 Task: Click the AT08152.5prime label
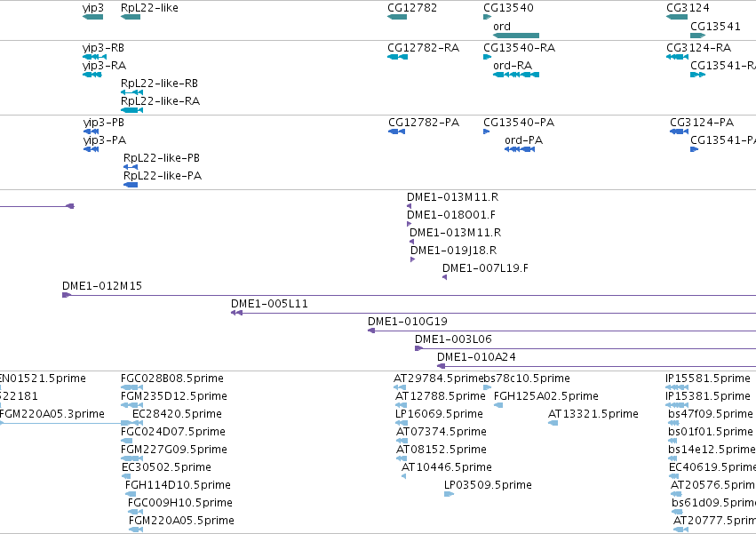click(442, 450)
